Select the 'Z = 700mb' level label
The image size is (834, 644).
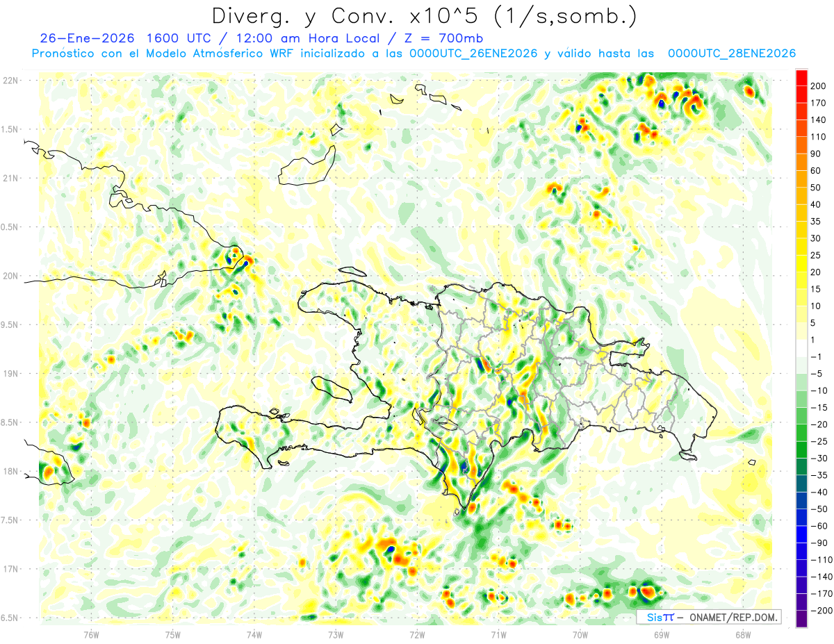point(445,38)
